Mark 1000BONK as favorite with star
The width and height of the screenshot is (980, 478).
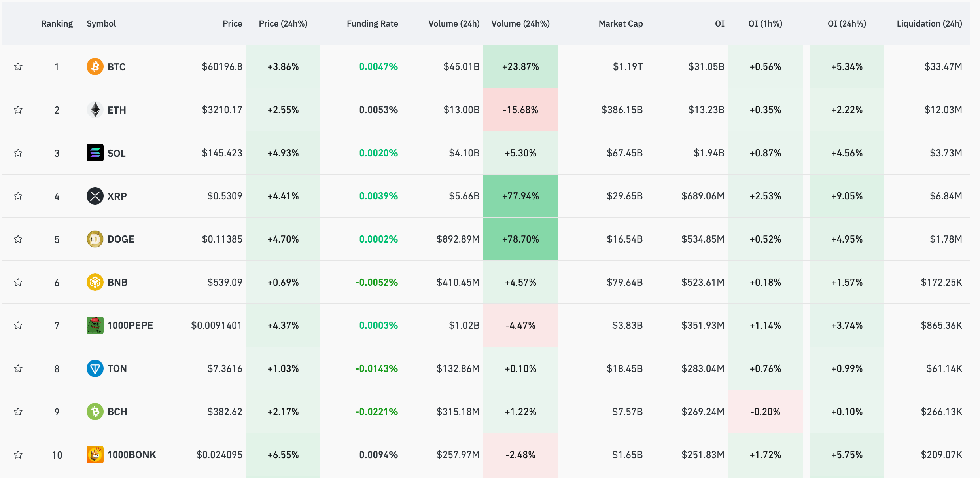(18, 455)
